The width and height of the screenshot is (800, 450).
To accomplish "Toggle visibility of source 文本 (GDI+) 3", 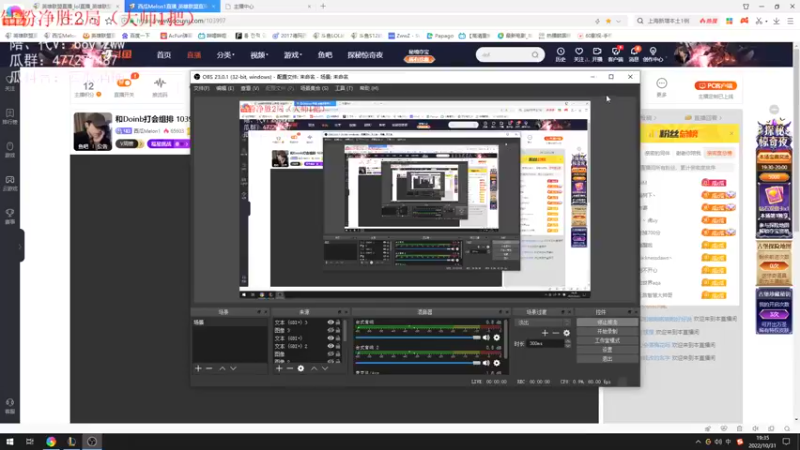I will point(330,322).
